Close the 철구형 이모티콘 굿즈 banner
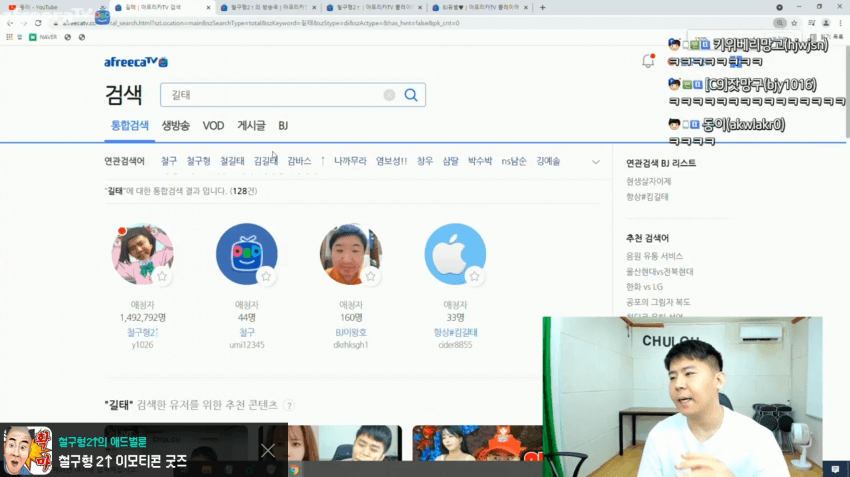Viewport: 850px width, 477px height. click(x=268, y=450)
